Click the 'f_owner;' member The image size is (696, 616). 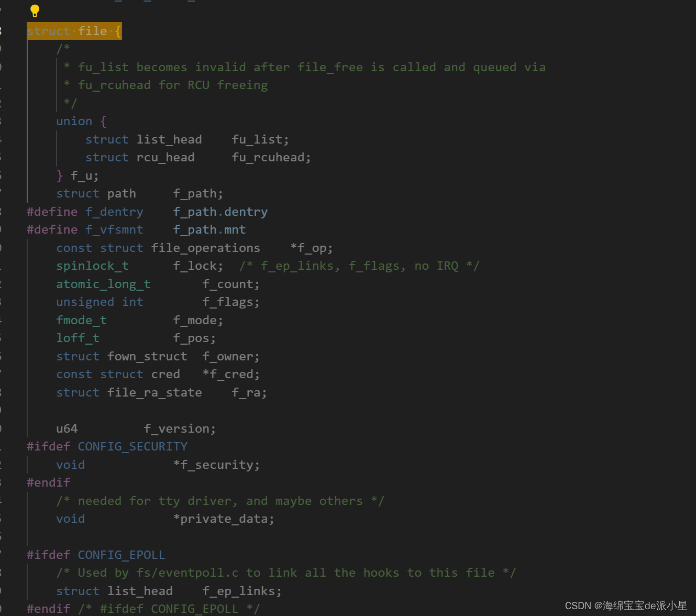click(x=231, y=356)
